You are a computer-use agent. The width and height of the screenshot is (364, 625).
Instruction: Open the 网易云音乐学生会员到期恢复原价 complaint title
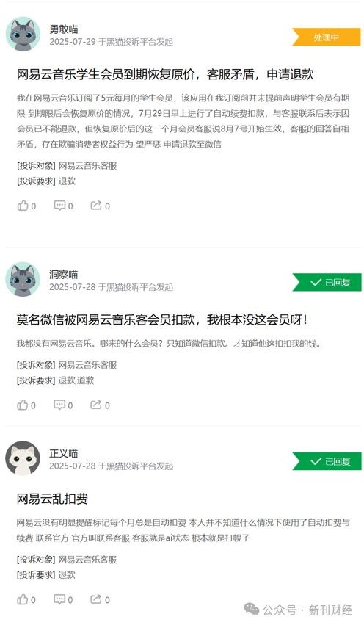[165, 74]
